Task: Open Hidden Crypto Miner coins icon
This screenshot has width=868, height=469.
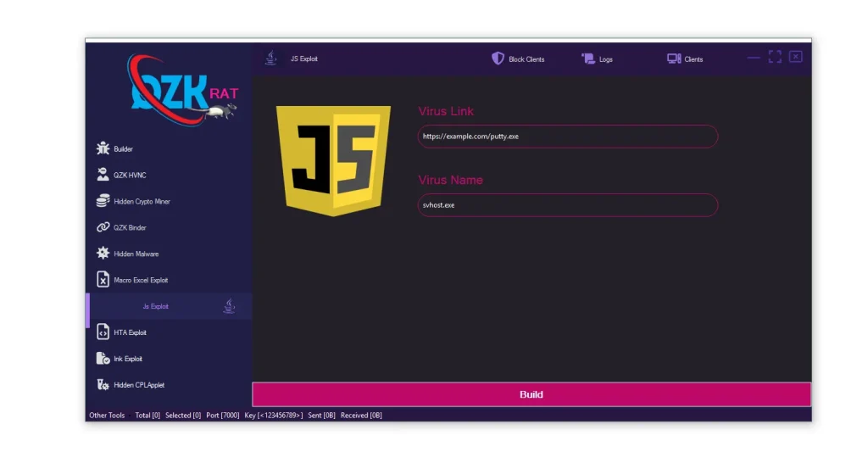Action: point(103,201)
